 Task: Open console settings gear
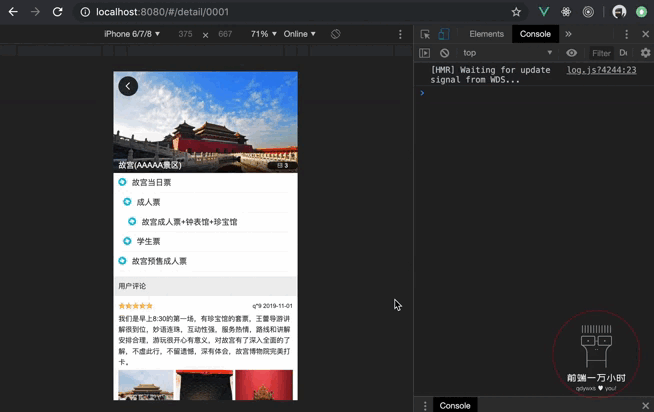pos(645,53)
